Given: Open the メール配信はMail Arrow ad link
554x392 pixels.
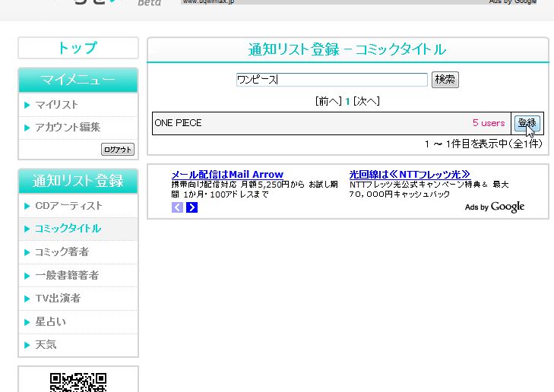Looking at the screenshot, I should coord(227,175).
